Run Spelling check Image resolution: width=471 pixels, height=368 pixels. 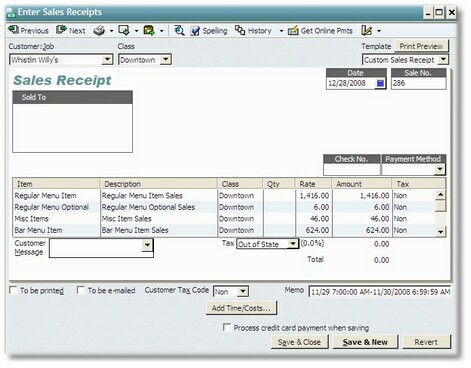pos(209,31)
